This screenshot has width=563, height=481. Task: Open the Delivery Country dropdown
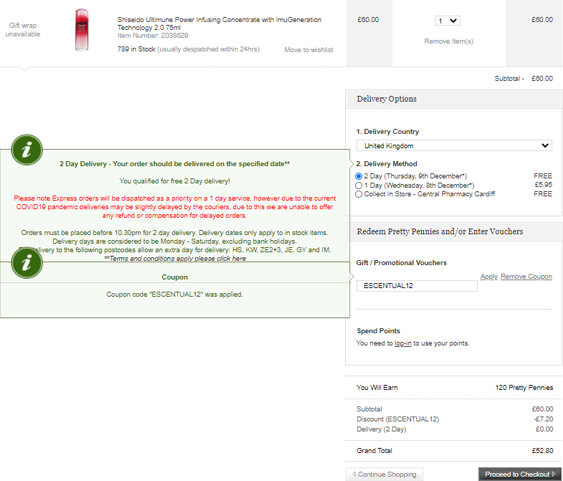click(x=454, y=146)
